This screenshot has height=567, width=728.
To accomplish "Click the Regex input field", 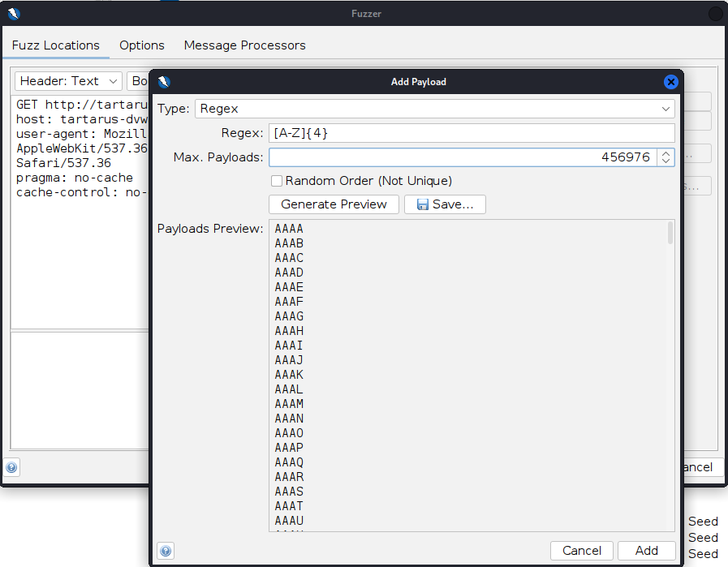I will tap(471, 133).
